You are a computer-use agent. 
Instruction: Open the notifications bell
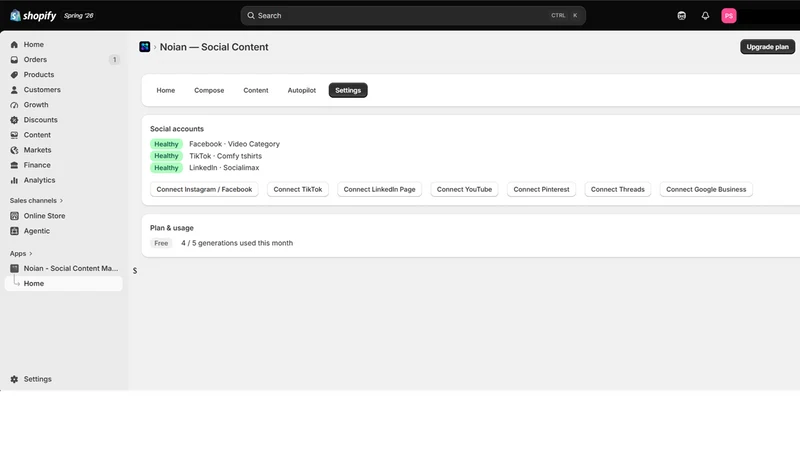pos(705,16)
